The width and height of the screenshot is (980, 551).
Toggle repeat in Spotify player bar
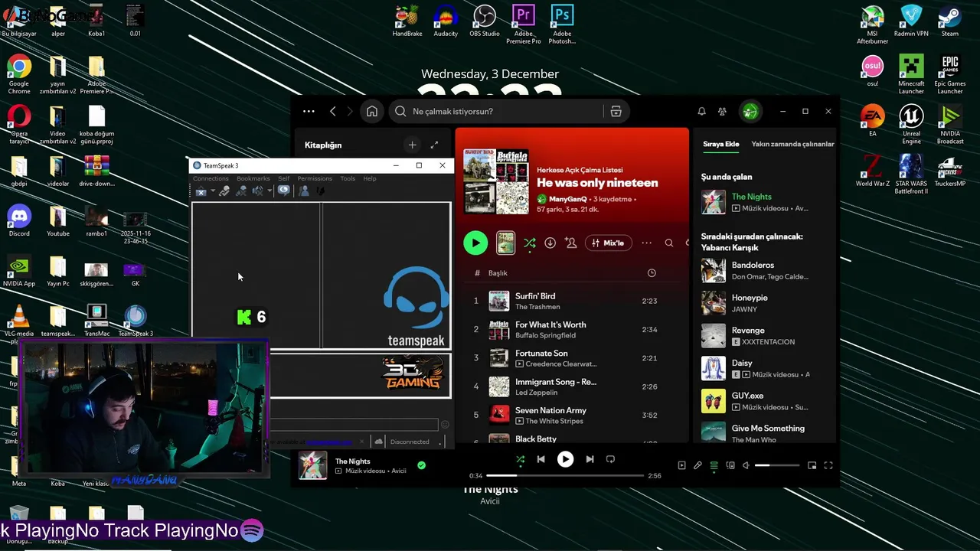pos(610,459)
